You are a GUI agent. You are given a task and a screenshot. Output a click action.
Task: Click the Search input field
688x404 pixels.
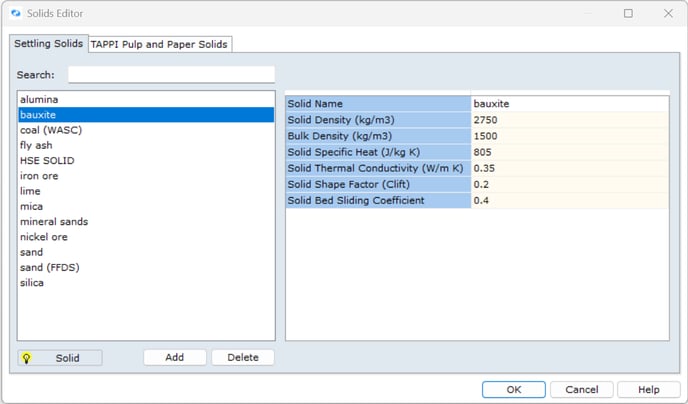click(170, 75)
